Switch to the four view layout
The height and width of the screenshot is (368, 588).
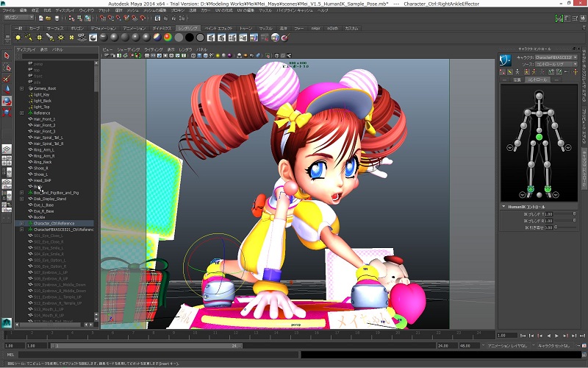point(7,160)
